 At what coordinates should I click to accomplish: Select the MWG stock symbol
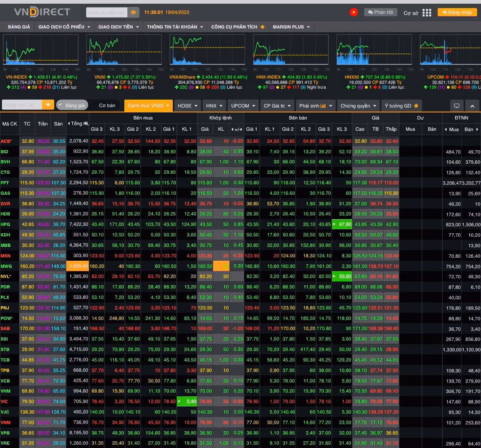click(x=6, y=266)
